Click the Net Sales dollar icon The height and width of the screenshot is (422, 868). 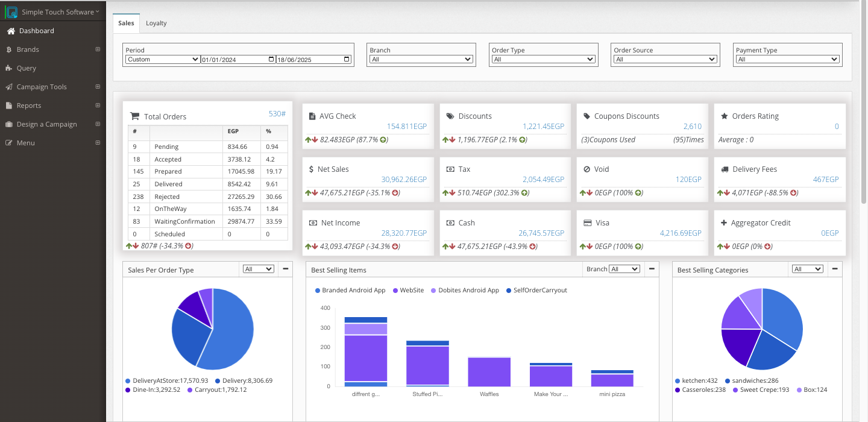pyautogui.click(x=311, y=169)
